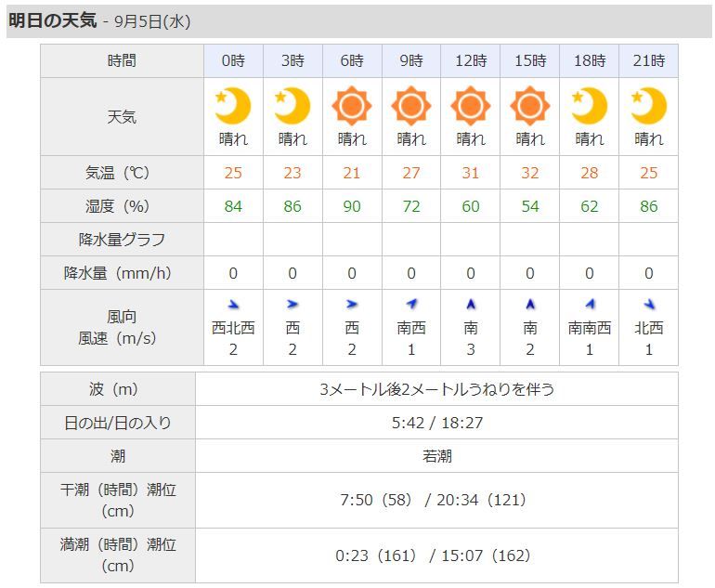Click the 15時 sun weather icon
Screen dimensions: 715x588
[x=530, y=106]
